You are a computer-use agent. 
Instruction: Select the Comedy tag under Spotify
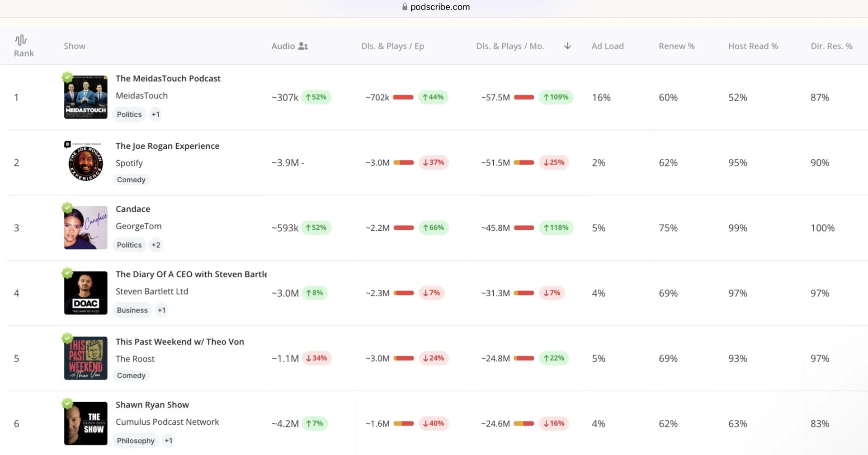click(131, 180)
